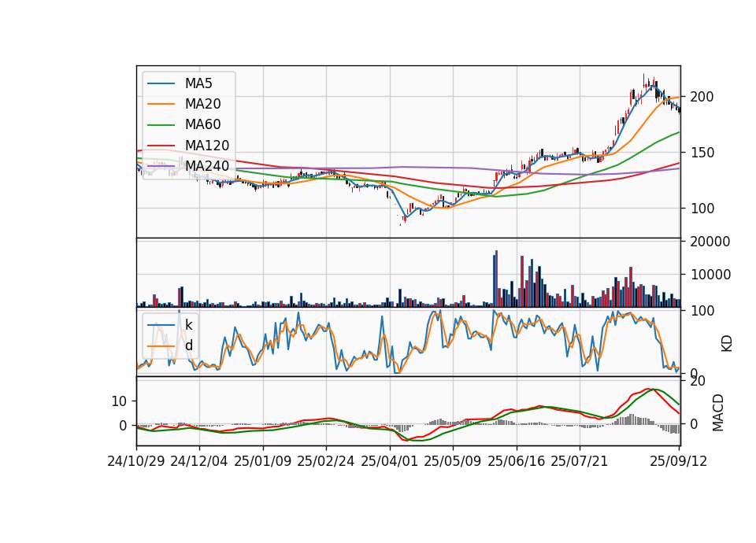This screenshot has height=543, width=756.
Task: Click the red MA120 legend line swatch
Action: (161, 146)
